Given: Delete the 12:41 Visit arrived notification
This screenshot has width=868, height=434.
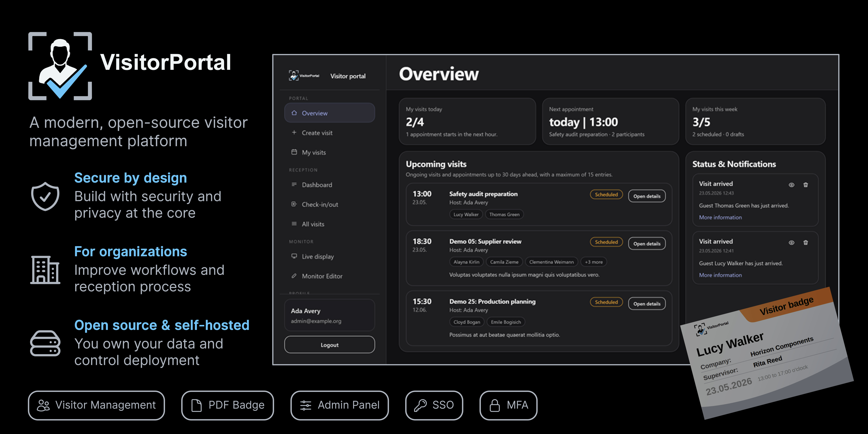Looking at the screenshot, I should coord(806,243).
